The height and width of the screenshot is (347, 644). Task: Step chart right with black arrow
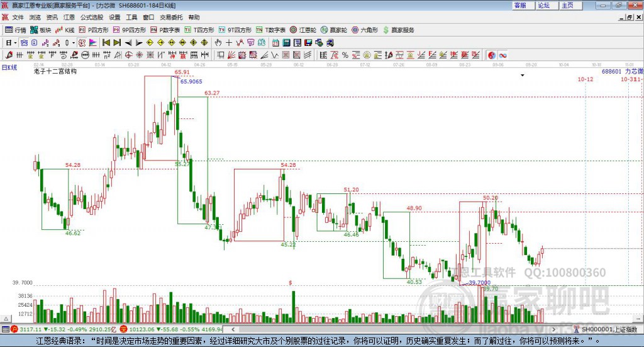139,43
